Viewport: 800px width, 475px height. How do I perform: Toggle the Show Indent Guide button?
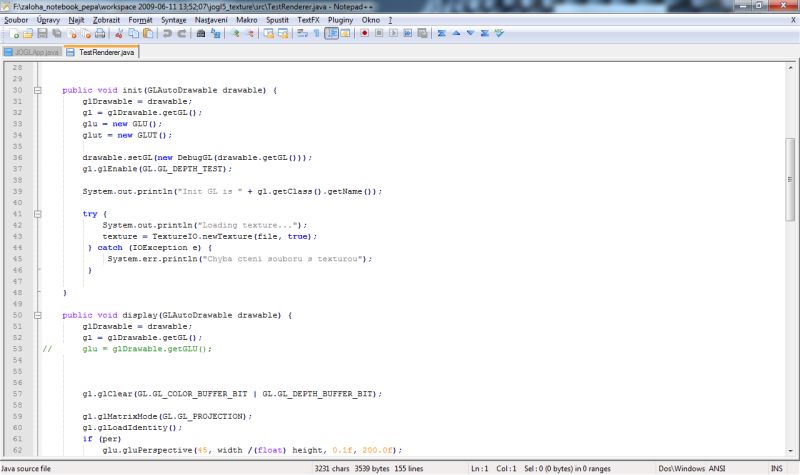click(331, 33)
